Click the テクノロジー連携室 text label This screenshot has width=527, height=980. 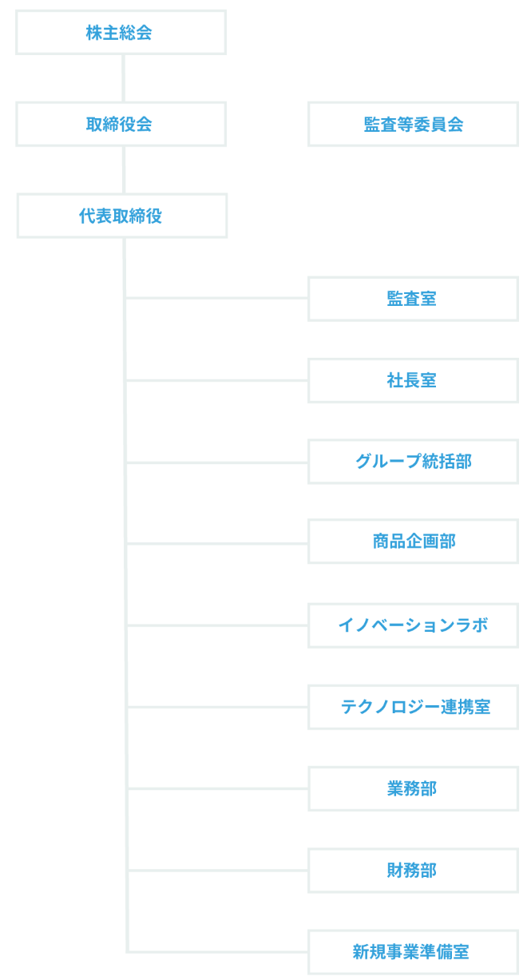415,707
